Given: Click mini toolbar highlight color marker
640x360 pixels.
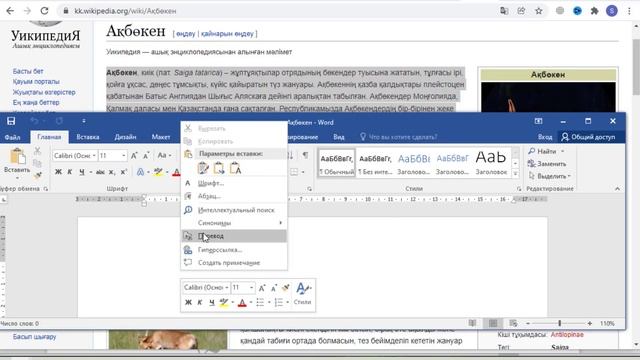Looking at the screenshot, I should click(x=224, y=302).
